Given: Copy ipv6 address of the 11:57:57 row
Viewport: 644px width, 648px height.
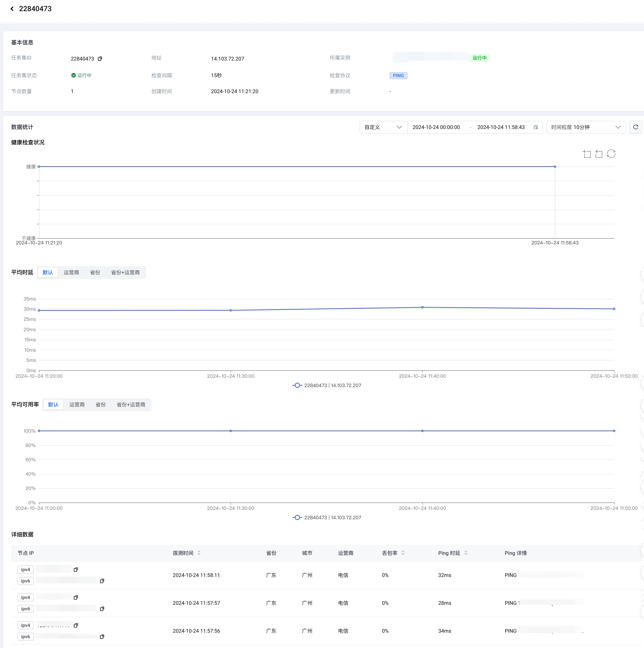Looking at the screenshot, I should coord(102,609).
